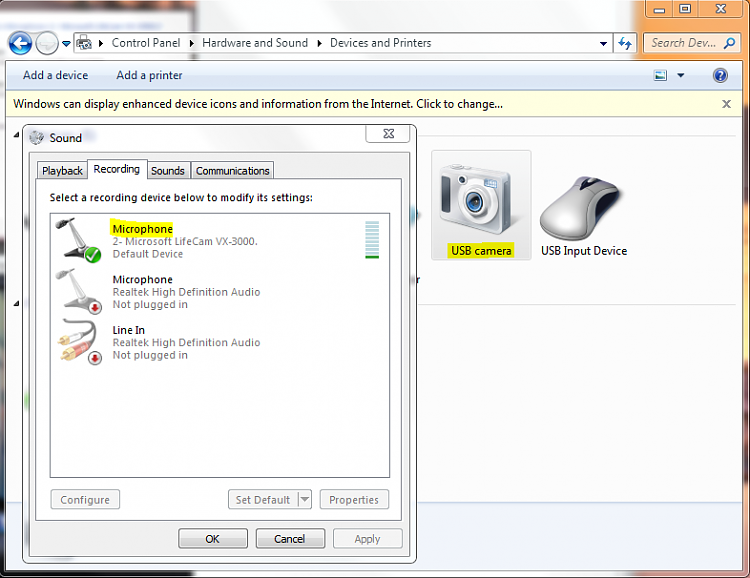Viewport: 750px width, 578px height.
Task: Open the recent pages dropdown arrow
Action: tap(66, 44)
